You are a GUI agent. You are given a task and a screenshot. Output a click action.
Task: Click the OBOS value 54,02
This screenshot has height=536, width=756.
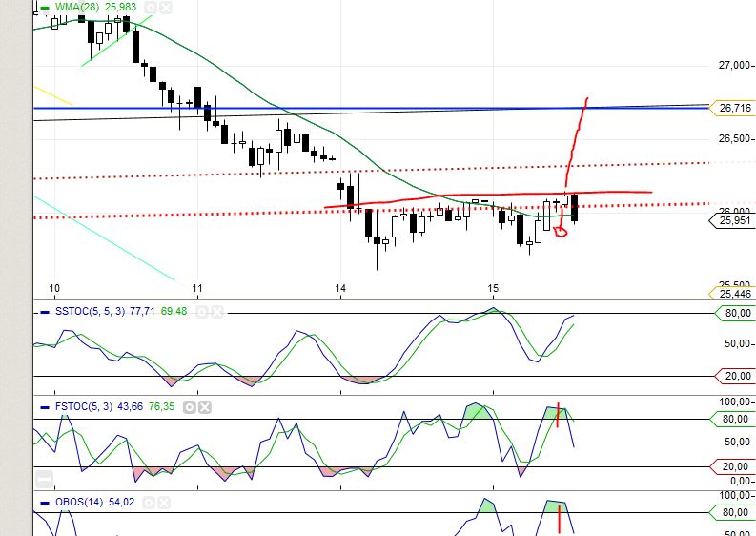(121, 503)
